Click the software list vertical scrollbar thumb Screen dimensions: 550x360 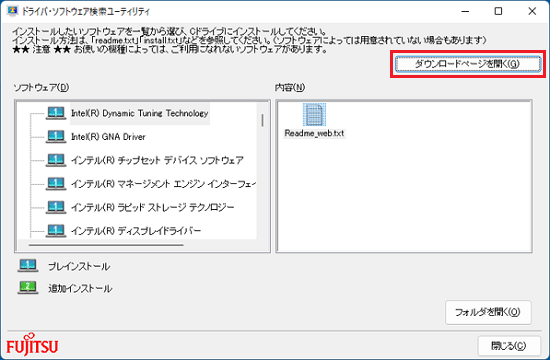point(262,120)
